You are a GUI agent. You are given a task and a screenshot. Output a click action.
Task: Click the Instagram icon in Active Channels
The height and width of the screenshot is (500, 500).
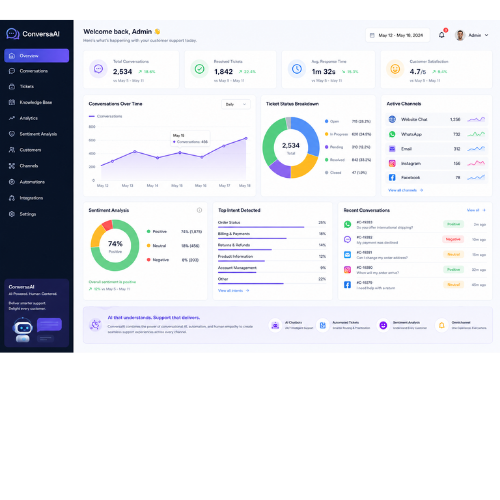point(392,163)
